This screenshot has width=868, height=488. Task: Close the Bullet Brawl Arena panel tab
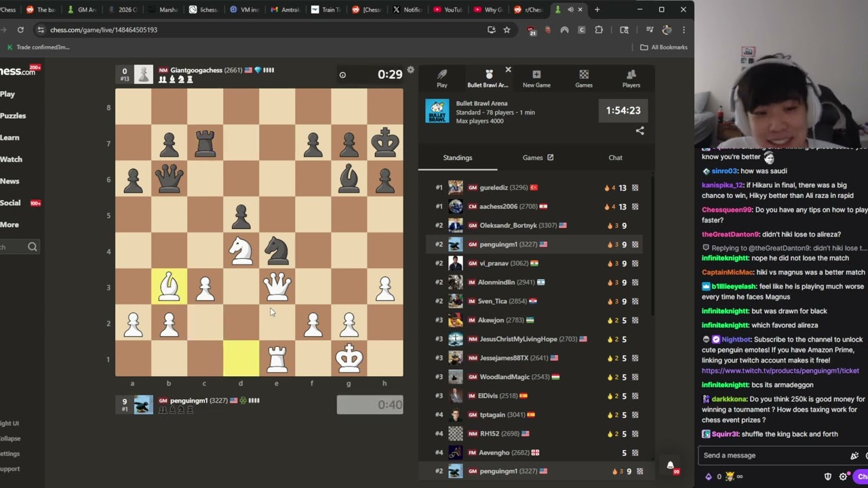(x=508, y=70)
